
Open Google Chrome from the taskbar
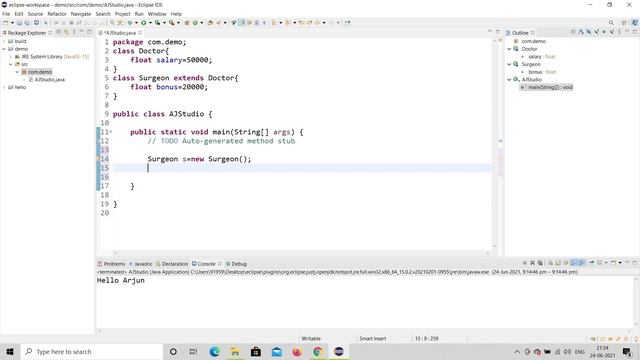click(x=318, y=351)
